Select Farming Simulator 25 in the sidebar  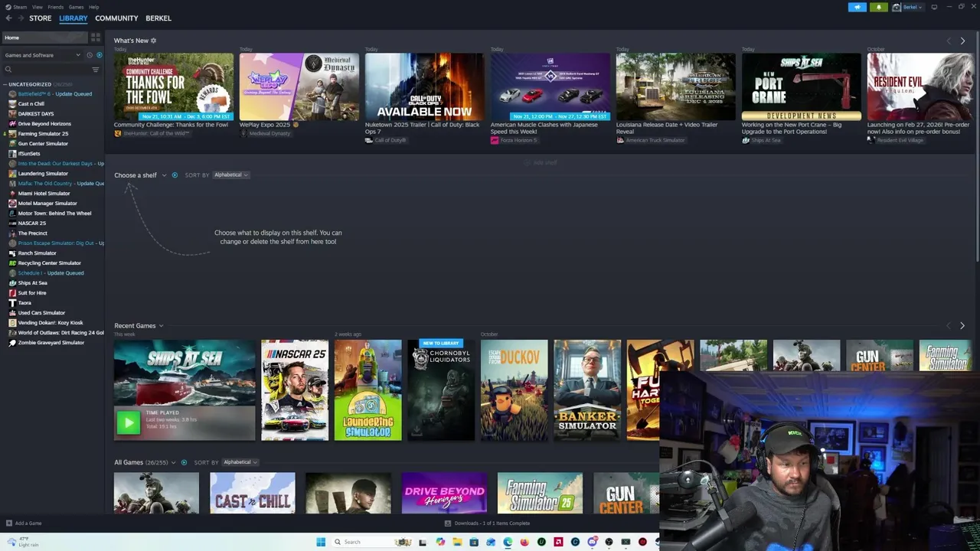click(x=43, y=134)
